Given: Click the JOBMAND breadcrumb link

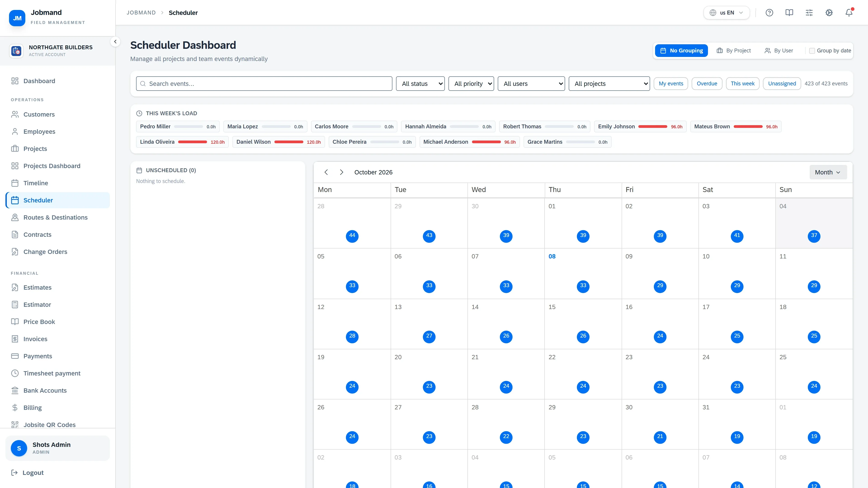Looking at the screenshot, I should [141, 13].
